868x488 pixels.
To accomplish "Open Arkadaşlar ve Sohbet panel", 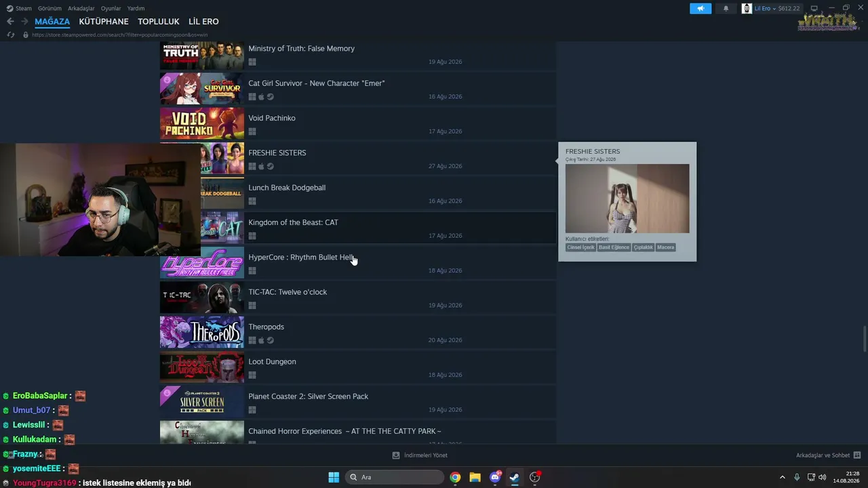I will point(829,455).
